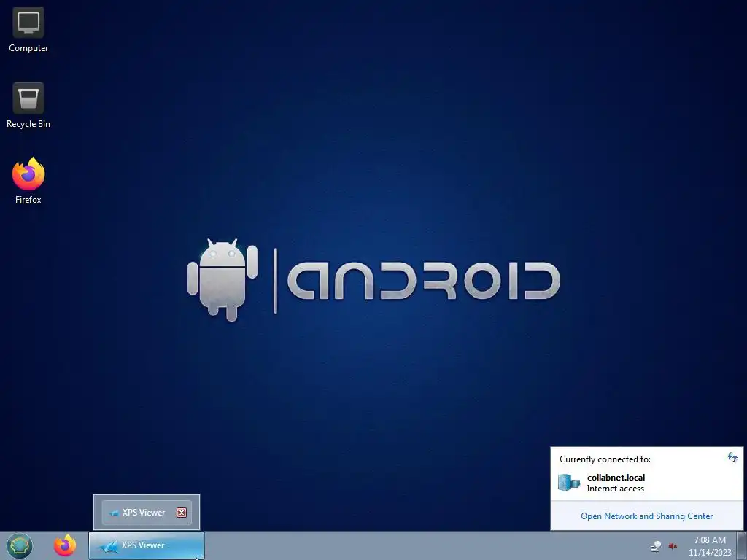The width and height of the screenshot is (747, 560).
Task: Open Firefox pinned on the taskbar
Action: [x=65, y=545]
